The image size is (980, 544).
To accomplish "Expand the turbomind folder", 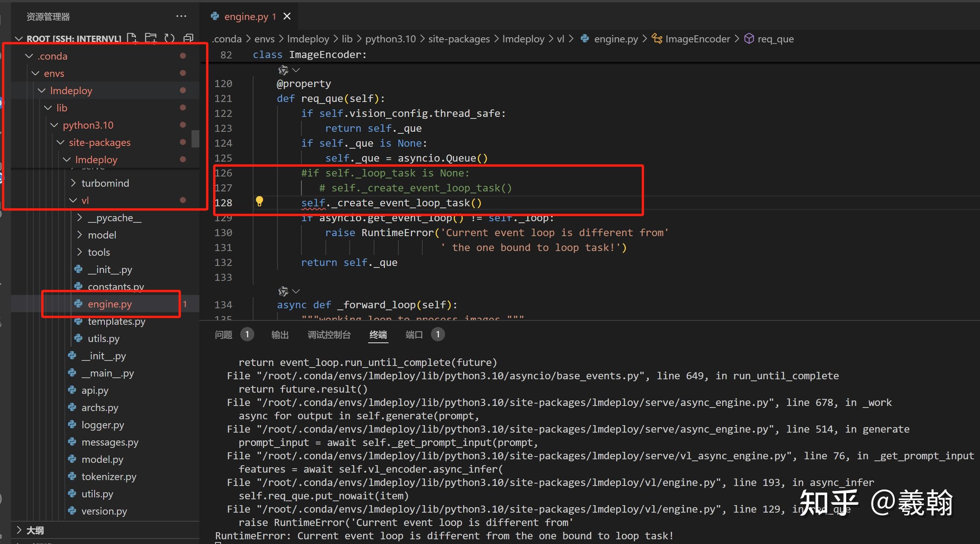I will click(105, 183).
